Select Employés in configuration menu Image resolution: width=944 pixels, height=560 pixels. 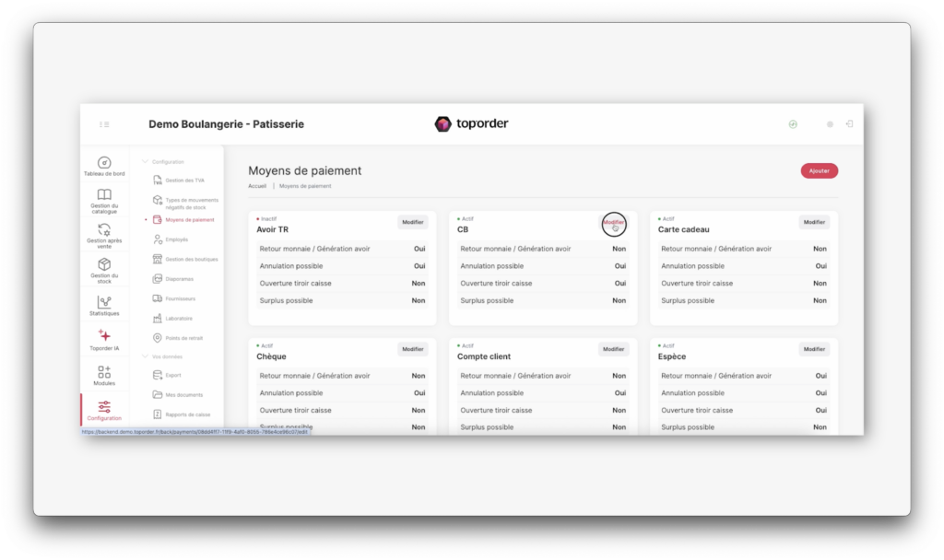coord(176,239)
